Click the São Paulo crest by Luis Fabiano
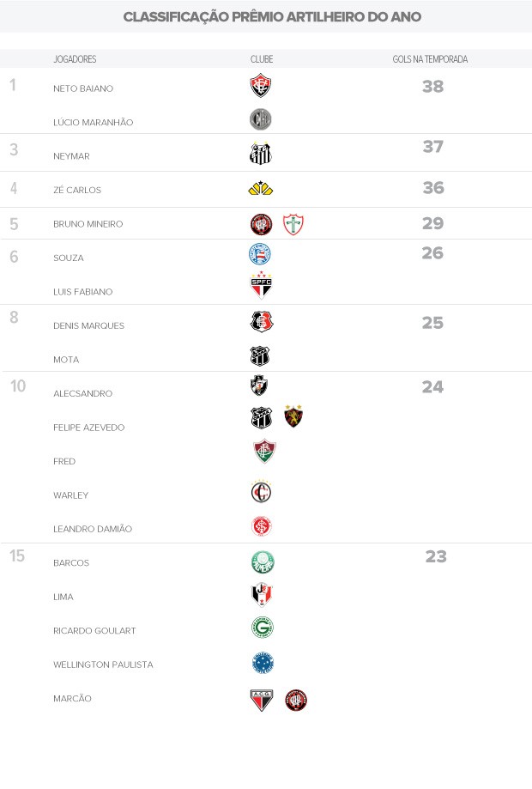This screenshot has width=532, height=789. (x=261, y=285)
